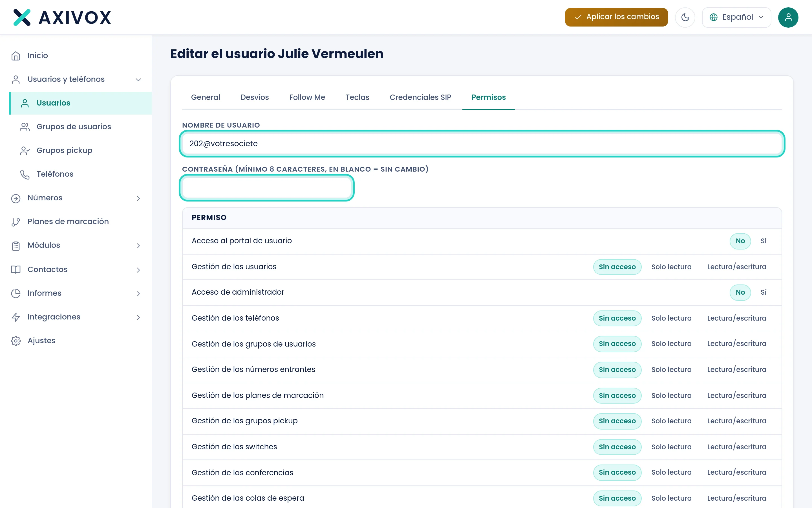Click the Números arrow-circle icon
The height and width of the screenshot is (508, 812).
[16, 198]
